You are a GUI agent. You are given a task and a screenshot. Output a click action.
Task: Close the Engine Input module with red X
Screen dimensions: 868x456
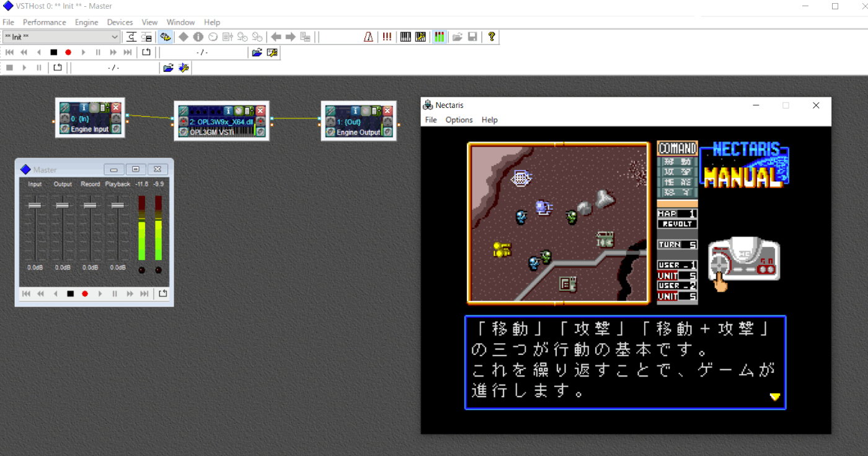[116, 107]
